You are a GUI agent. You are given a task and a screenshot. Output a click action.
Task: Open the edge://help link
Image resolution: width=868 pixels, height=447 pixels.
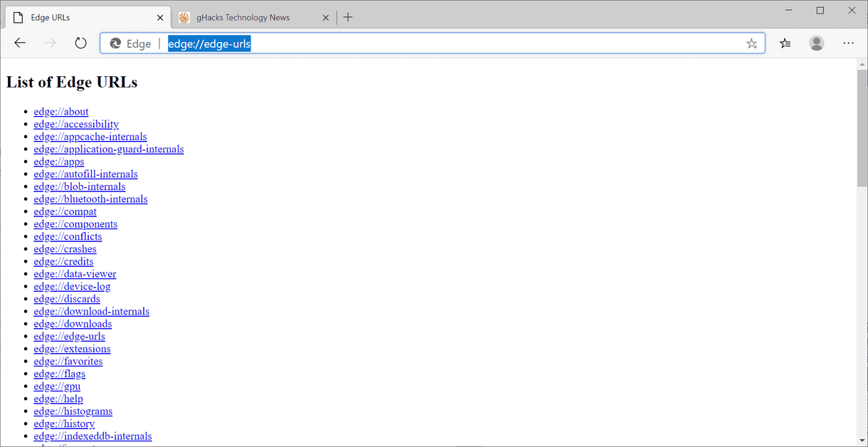click(x=58, y=398)
